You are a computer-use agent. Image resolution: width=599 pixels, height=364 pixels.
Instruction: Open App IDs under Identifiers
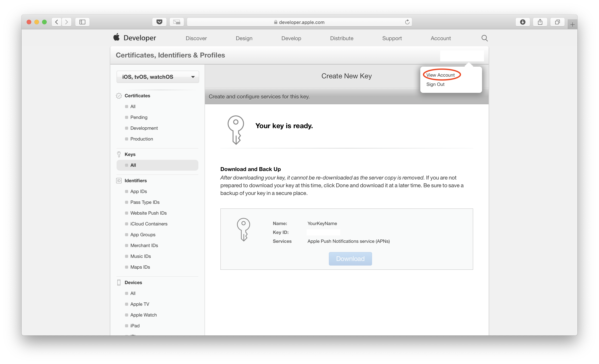click(x=139, y=191)
